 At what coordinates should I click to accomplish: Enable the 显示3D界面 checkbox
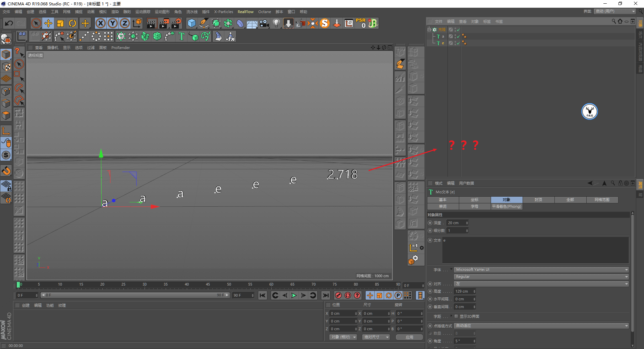coord(457,316)
